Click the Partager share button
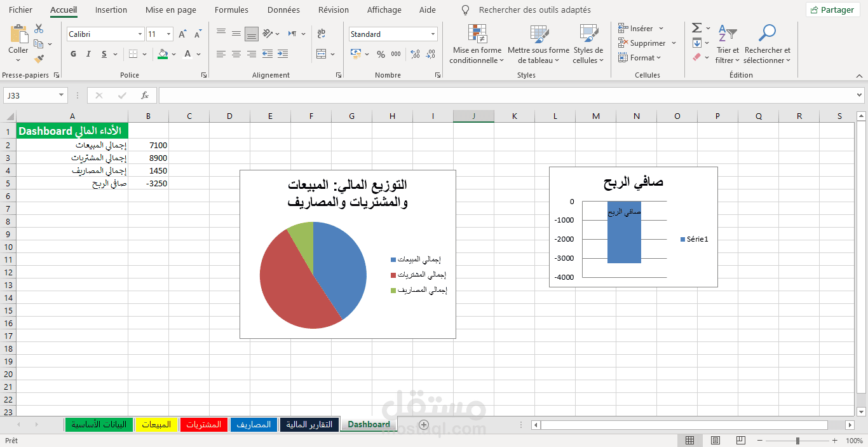 click(x=832, y=10)
